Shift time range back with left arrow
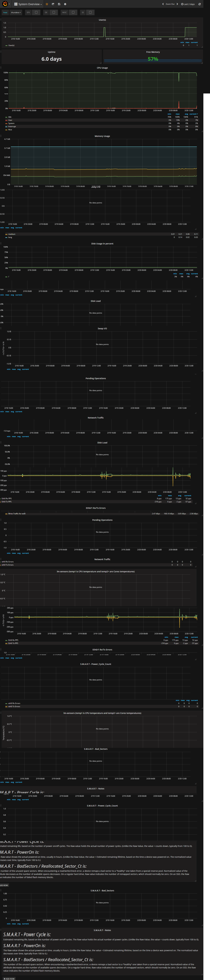The image size is (210, 980). click(x=163, y=4)
